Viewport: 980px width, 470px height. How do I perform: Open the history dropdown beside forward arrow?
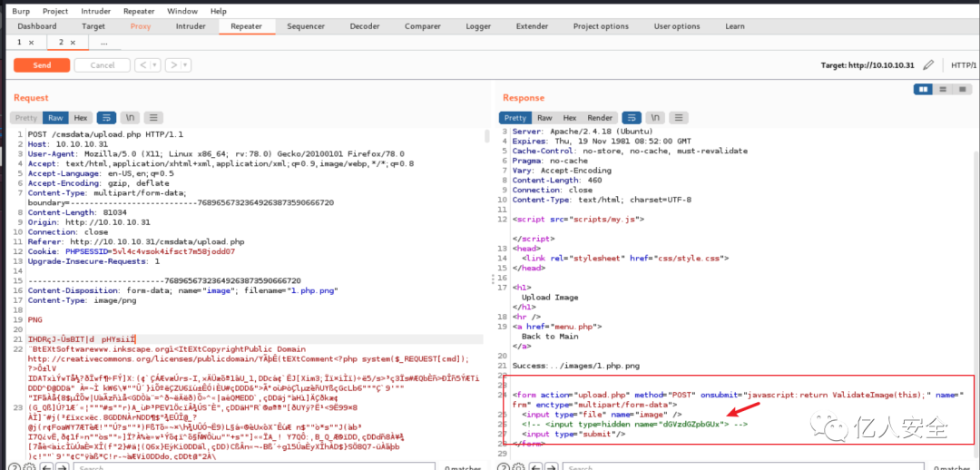pos(186,65)
